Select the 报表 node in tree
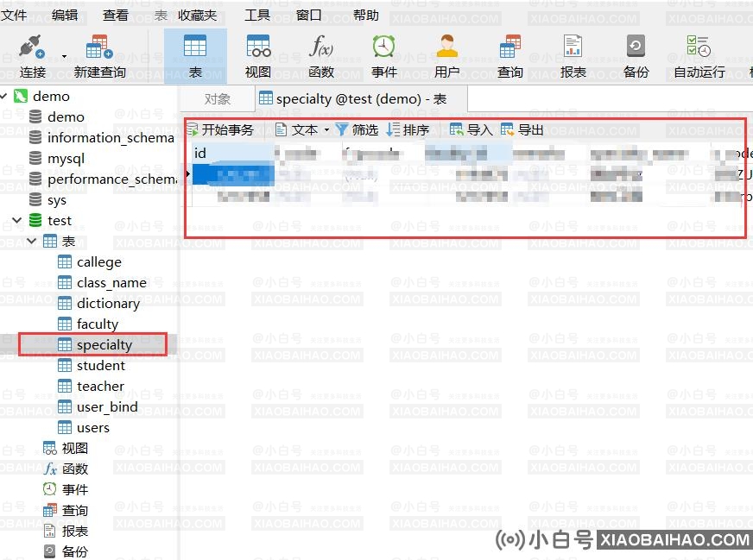753x560 pixels. pyautogui.click(x=75, y=531)
